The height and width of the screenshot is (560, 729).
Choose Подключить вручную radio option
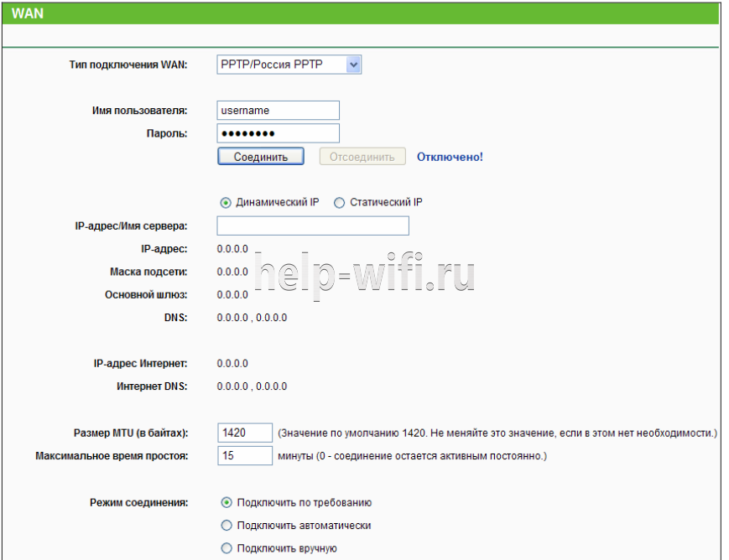pyautogui.click(x=226, y=548)
